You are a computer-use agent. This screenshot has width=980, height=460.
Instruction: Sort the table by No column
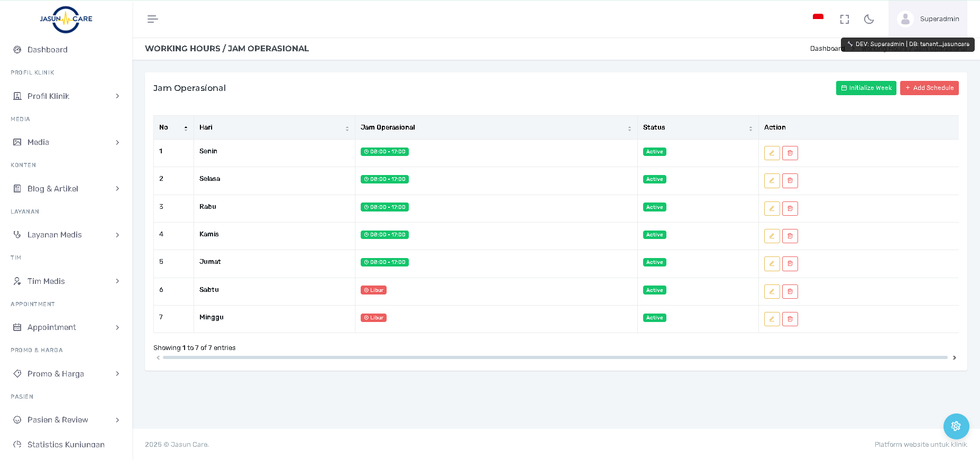(173, 127)
